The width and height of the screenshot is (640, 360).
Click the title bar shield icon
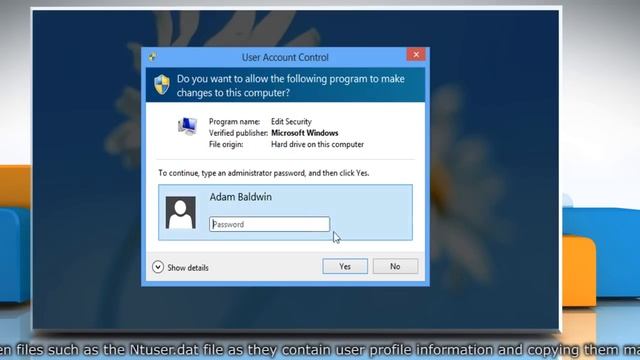(x=153, y=57)
